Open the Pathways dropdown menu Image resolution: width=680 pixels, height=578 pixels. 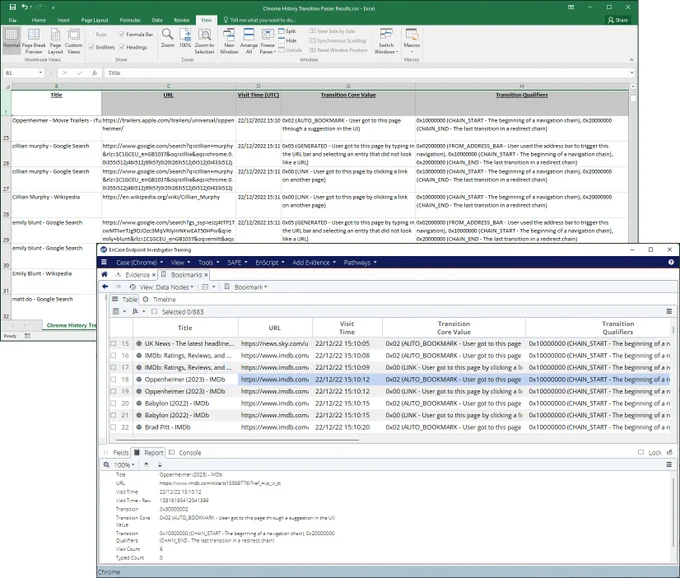click(360, 262)
